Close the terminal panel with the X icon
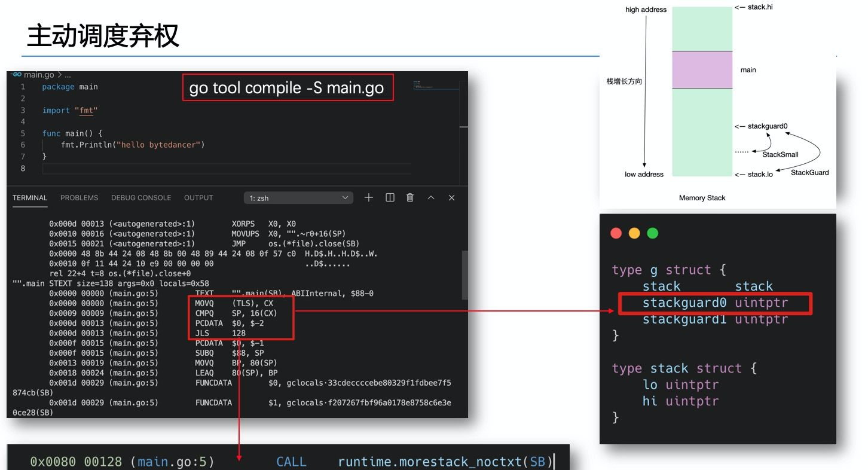The image size is (868, 470). [x=452, y=197]
